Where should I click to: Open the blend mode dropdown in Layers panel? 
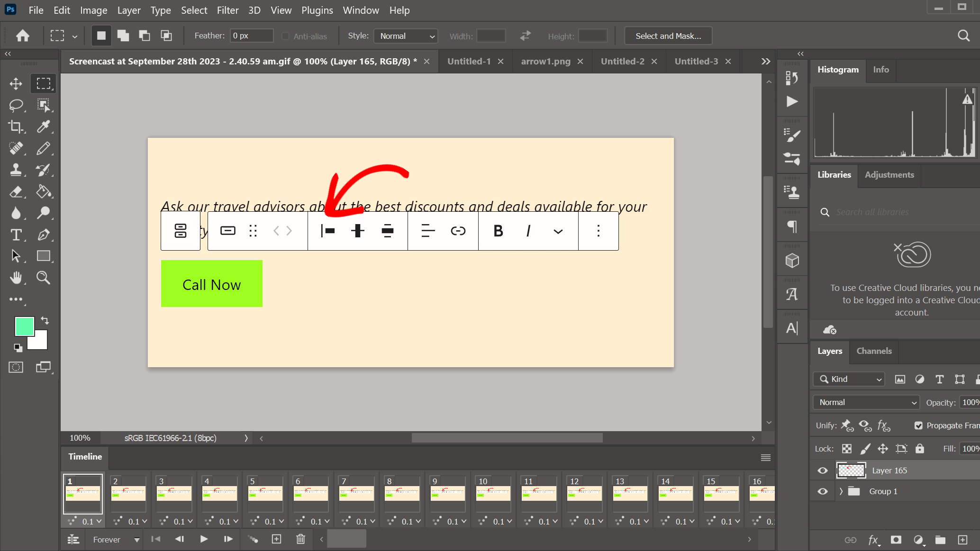[865, 402]
